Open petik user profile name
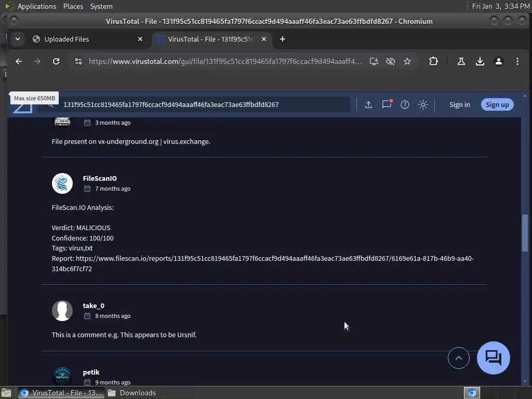532x399 pixels. pyautogui.click(x=91, y=372)
